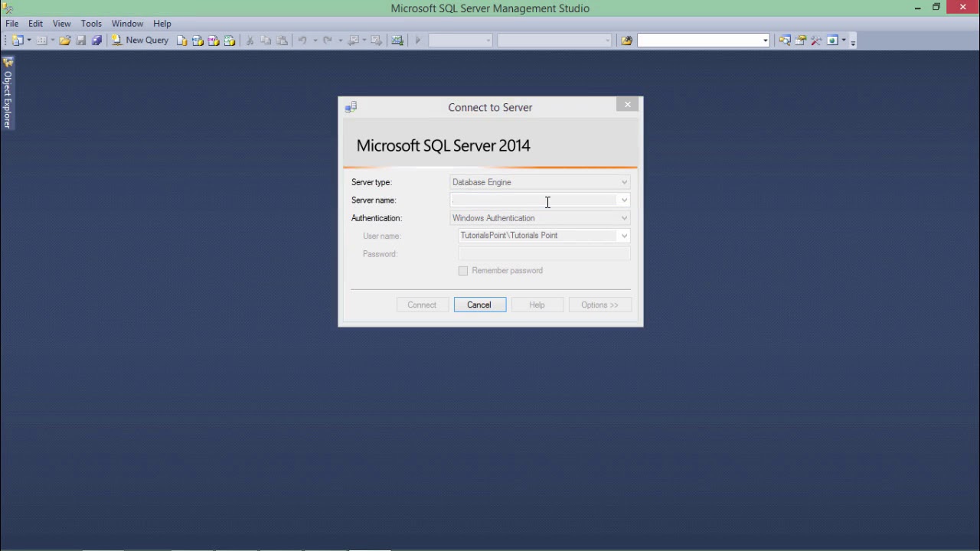The height and width of the screenshot is (551, 980).
Task: Expand the User name dropdown
Action: (624, 236)
